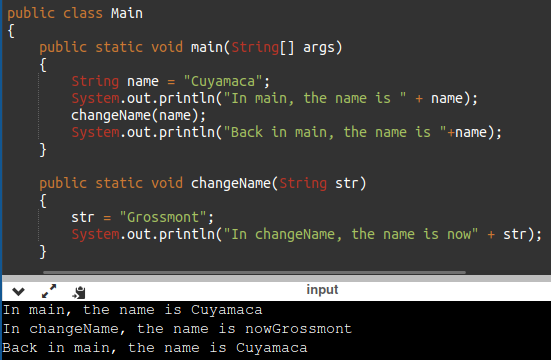The image size is (551, 360).
Task: Click output line ending 'nowGrossmont'
Action: pyautogui.click(x=177, y=329)
